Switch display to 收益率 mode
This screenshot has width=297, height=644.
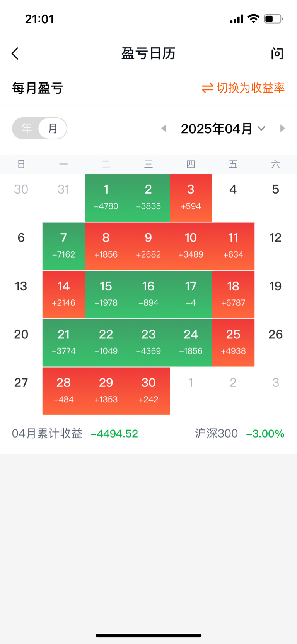[x=243, y=88]
